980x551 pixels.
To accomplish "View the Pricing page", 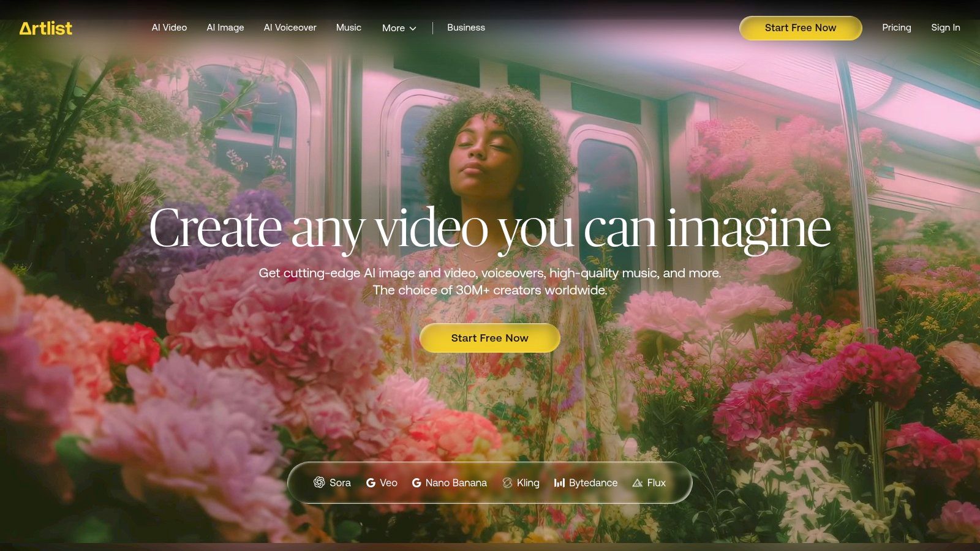I will click(x=896, y=28).
